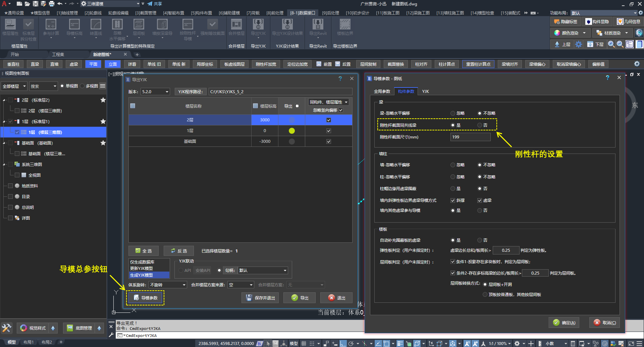This screenshot has height=347, width=644.
Task: Switch to the 全局参数 tab
Action: pyautogui.click(x=382, y=92)
